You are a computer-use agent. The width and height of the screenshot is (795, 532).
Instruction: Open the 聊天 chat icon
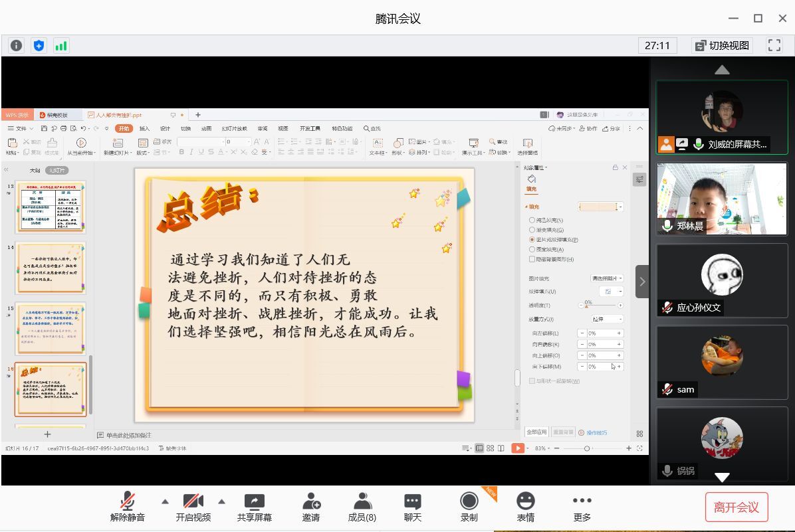412,501
